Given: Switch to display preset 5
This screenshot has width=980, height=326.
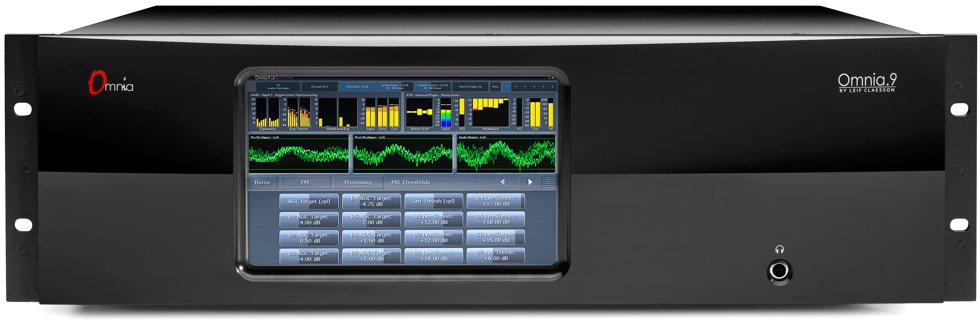Looking at the screenshot, I should coord(543,87).
